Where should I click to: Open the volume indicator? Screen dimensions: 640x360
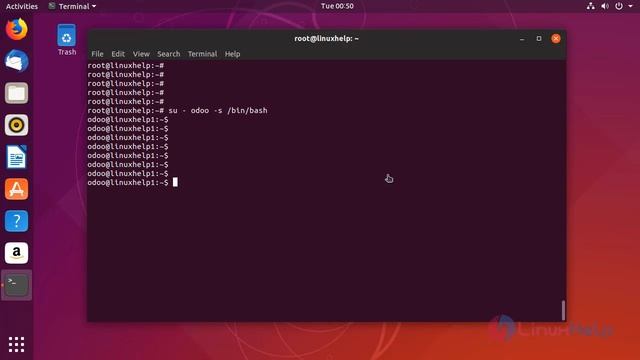(605, 6)
